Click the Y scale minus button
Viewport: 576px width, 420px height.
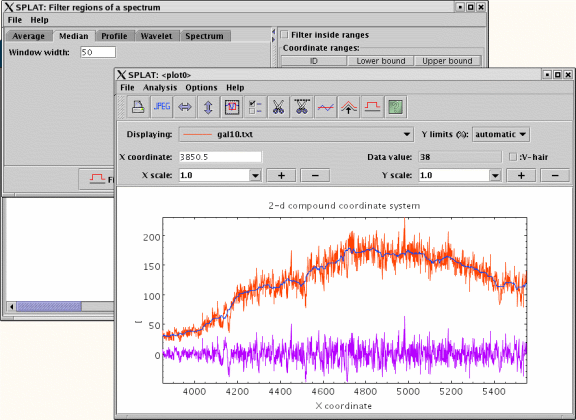tap(555, 175)
